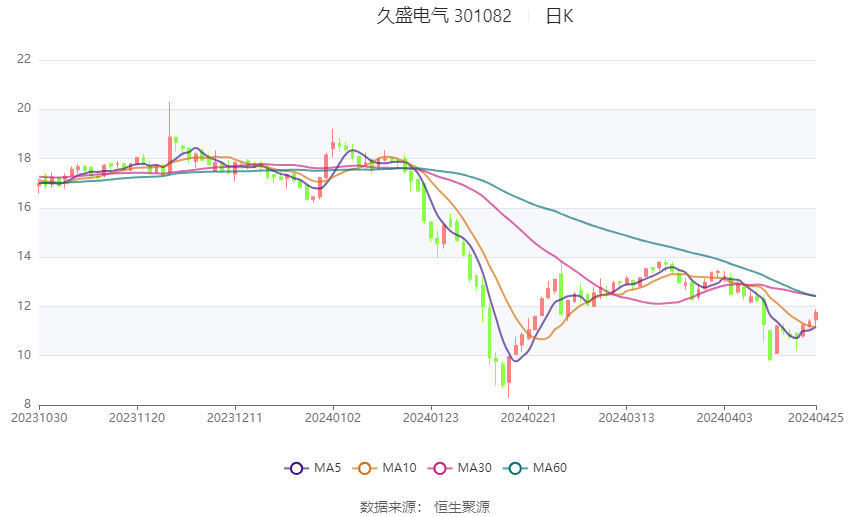The height and width of the screenshot is (517, 850).
Task: Select the 20231030 date on the x-axis
Action: (x=39, y=417)
